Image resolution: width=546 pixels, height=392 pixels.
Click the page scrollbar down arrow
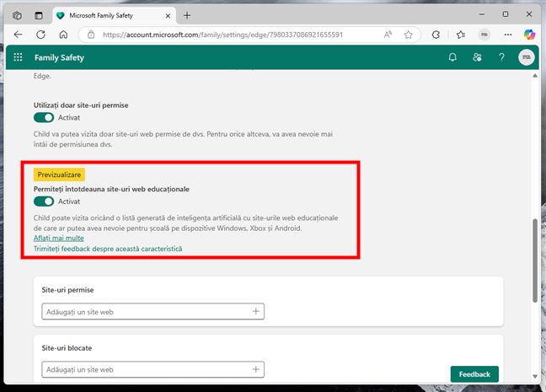click(x=535, y=376)
